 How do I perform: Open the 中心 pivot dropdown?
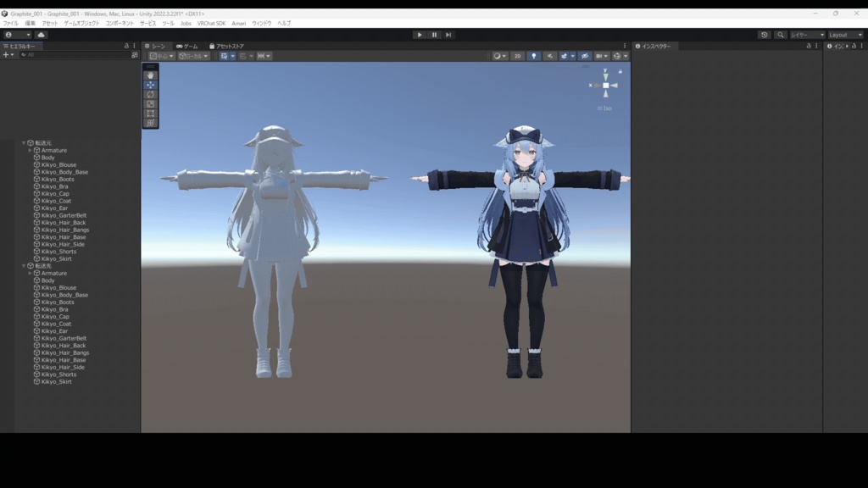click(x=161, y=56)
